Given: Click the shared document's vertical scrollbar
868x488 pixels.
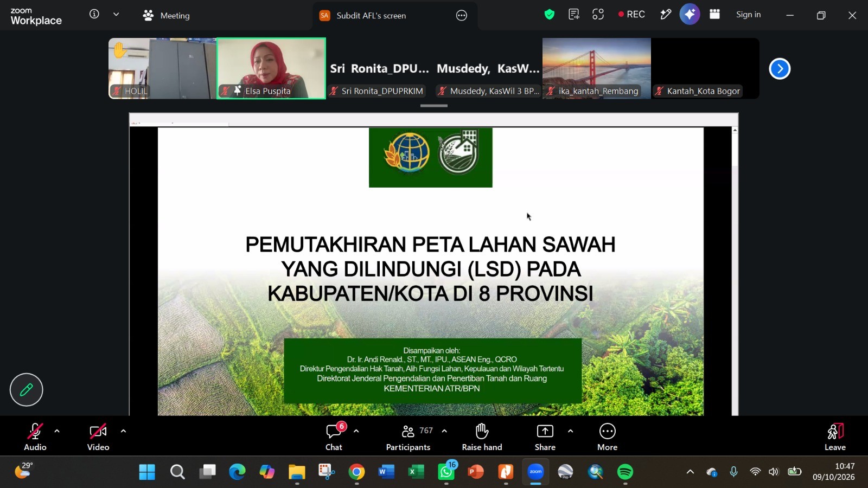Looking at the screenshot, I should (735, 271).
